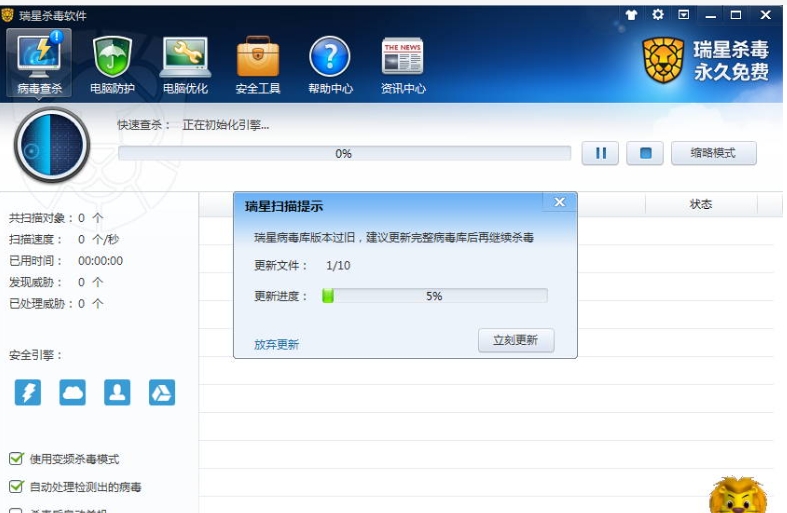This screenshot has height=513, width=787.
Task: Open the title bar dropdown menu icon
Action: tap(684, 15)
